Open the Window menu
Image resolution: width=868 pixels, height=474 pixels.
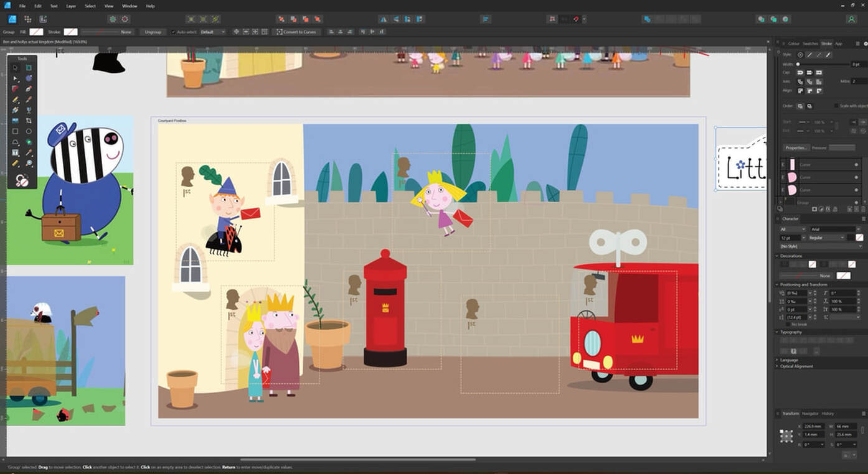pyautogui.click(x=130, y=6)
